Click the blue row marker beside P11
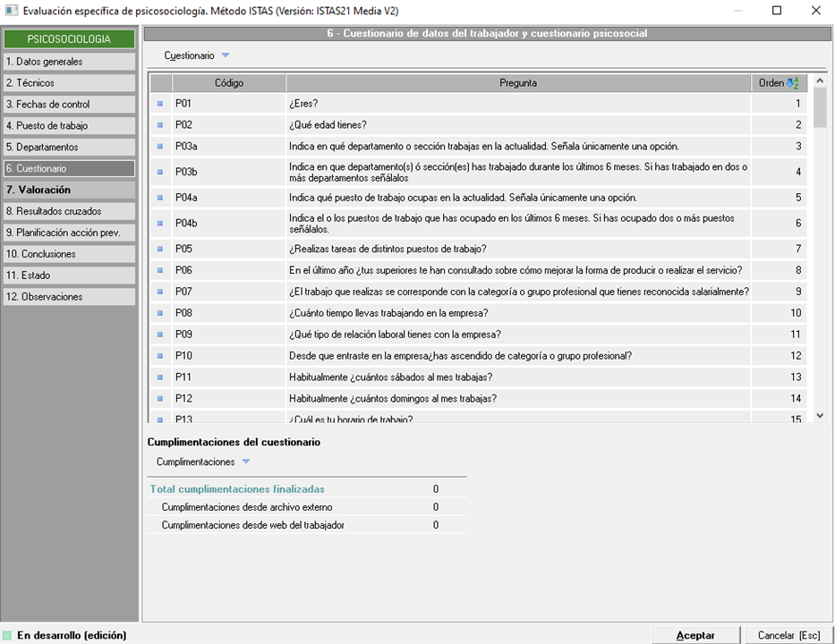Viewport: 835px width, 644px height. [x=161, y=377]
